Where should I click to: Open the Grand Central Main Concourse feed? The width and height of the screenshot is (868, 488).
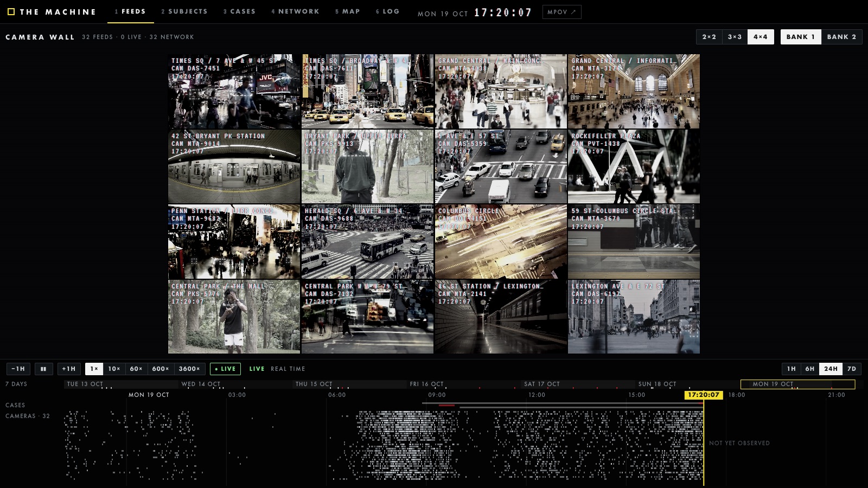(x=501, y=91)
